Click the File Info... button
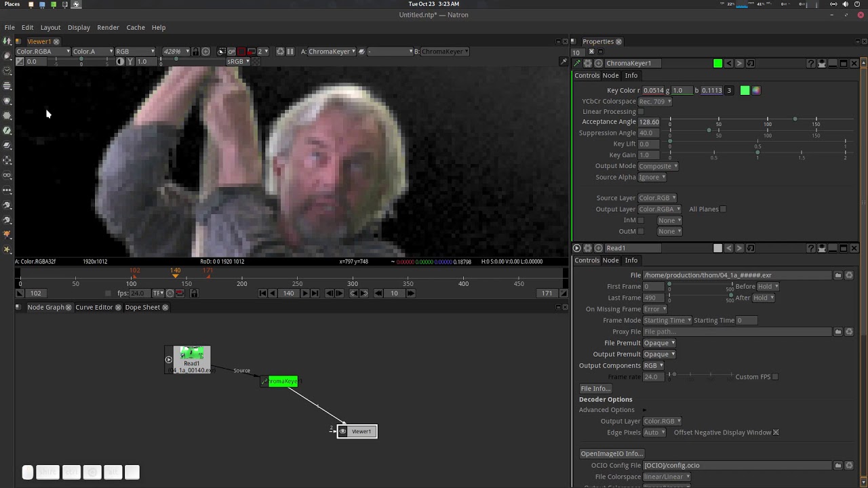The width and height of the screenshot is (868, 488). pos(595,388)
